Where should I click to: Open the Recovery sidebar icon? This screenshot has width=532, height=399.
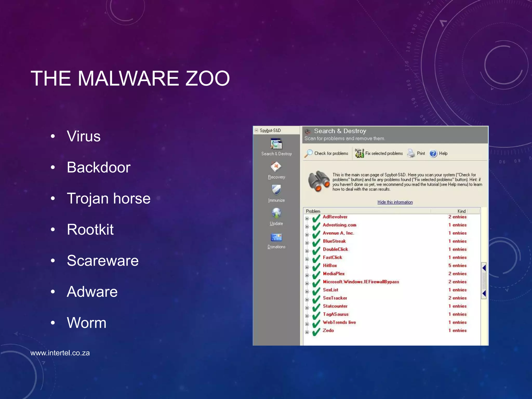coord(276,167)
